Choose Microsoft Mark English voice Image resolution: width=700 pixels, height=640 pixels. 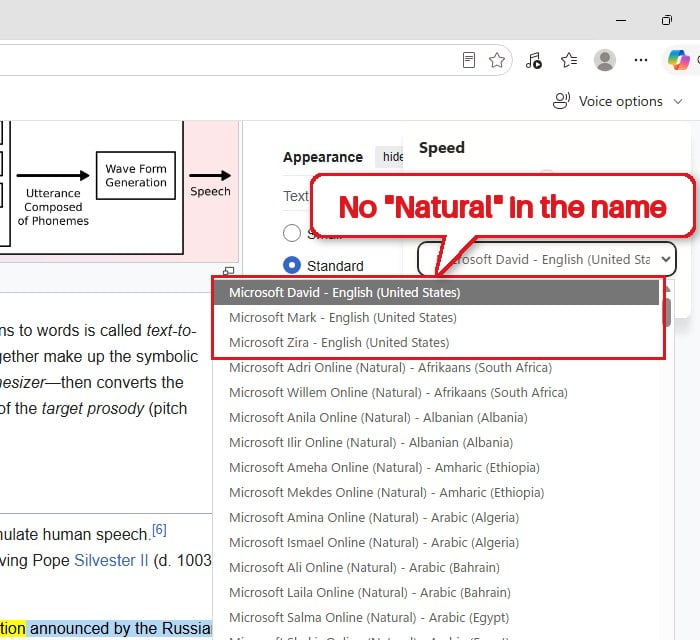pos(436,318)
